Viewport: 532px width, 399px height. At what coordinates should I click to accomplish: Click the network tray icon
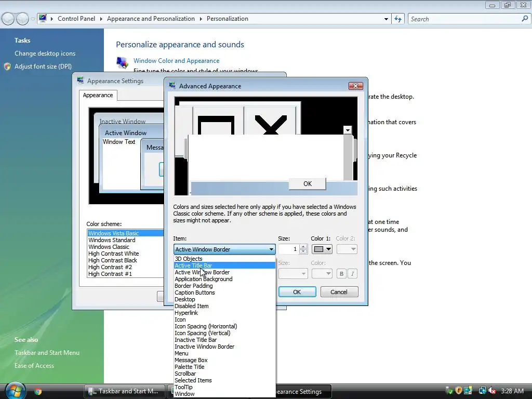(482, 391)
